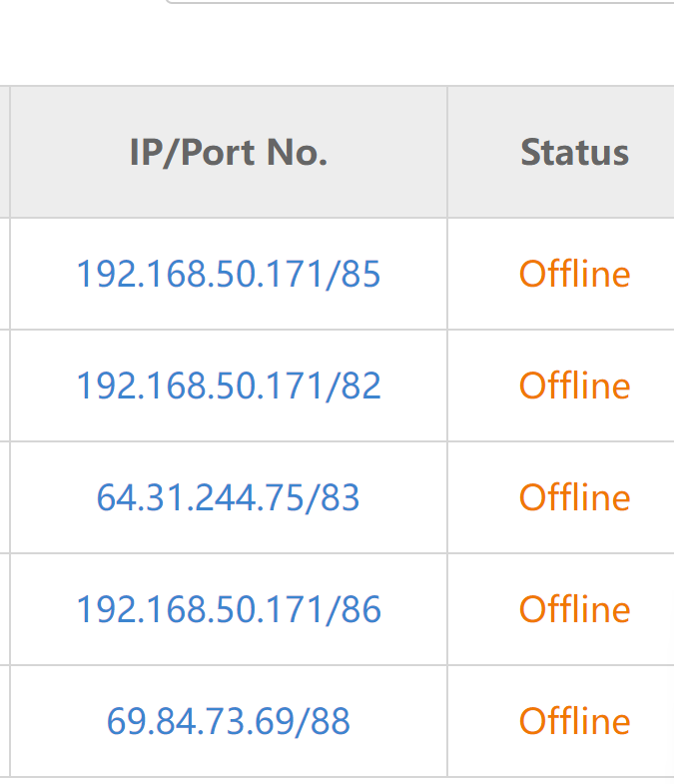Click the cell left of 192.168.50.171/85
The image size is (674, 784).
pos(4,274)
